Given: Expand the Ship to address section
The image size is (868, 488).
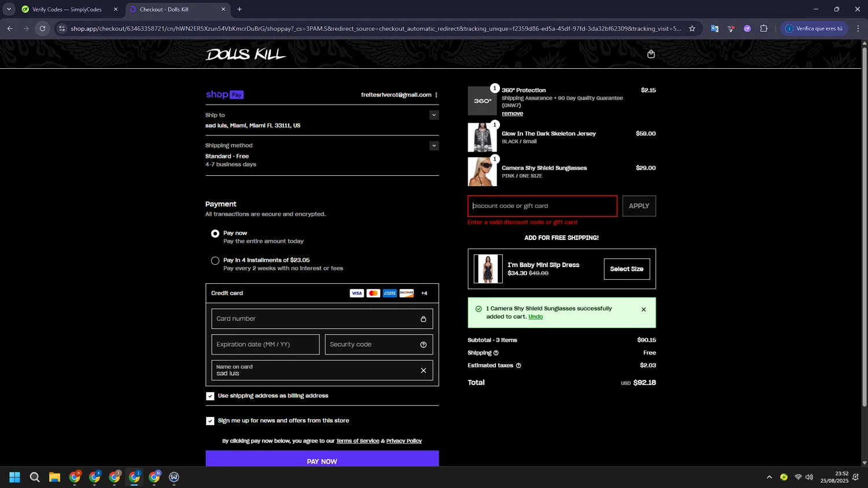Looking at the screenshot, I should [x=434, y=115].
